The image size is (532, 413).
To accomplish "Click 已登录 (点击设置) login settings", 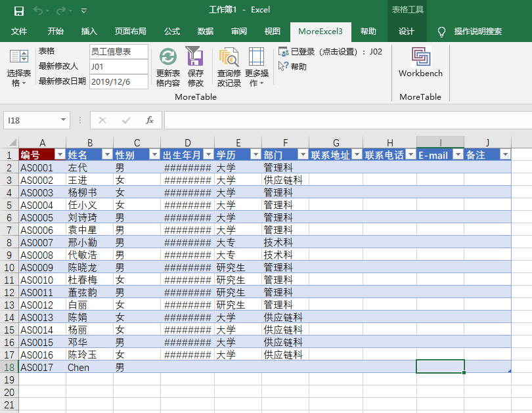I will click(329, 51).
